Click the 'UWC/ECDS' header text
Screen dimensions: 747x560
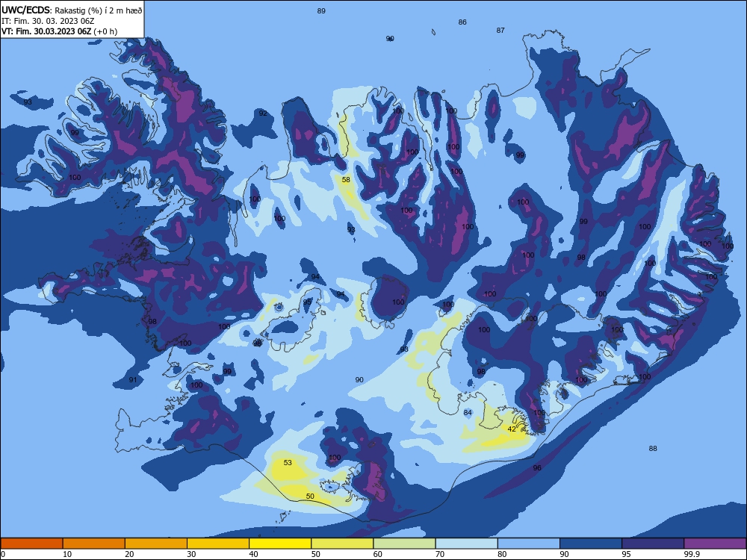(x=25, y=10)
